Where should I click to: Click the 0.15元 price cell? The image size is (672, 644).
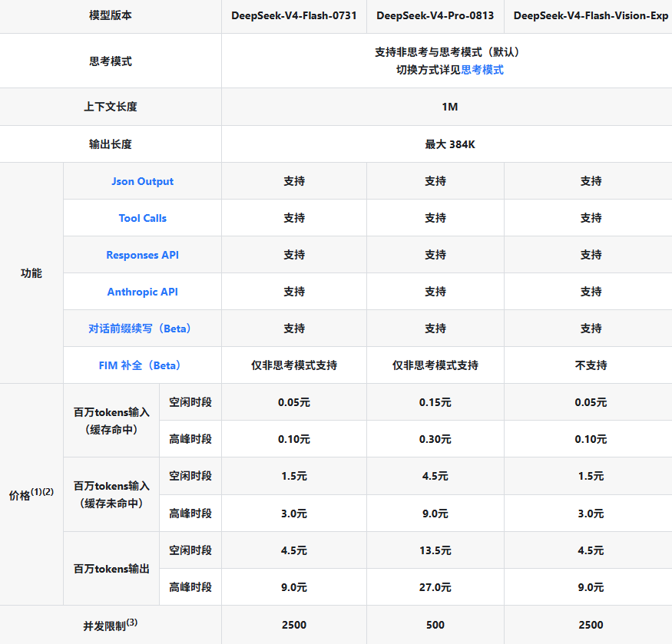tap(435, 402)
